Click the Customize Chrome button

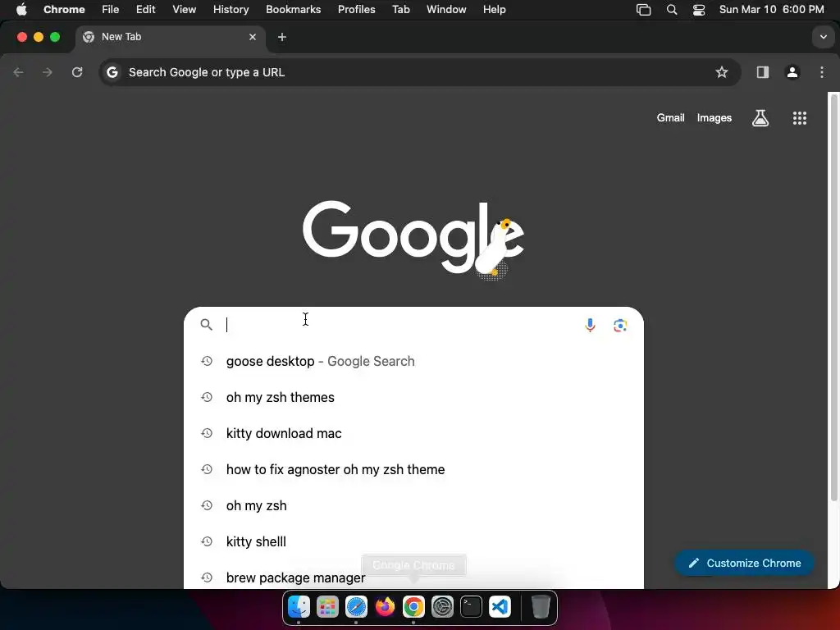pyautogui.click(x=744, y=563)
